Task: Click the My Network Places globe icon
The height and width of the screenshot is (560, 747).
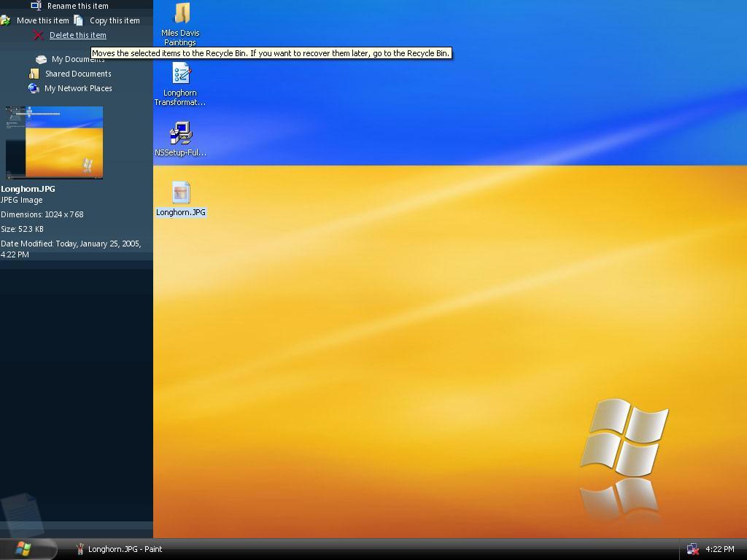Action: [x=34, y=88]
